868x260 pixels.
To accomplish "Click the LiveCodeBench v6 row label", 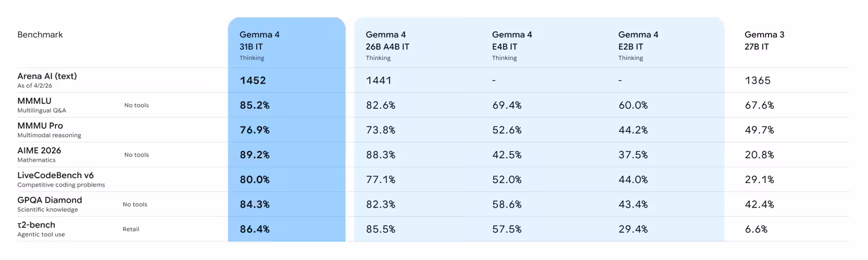I will (55, 175).
